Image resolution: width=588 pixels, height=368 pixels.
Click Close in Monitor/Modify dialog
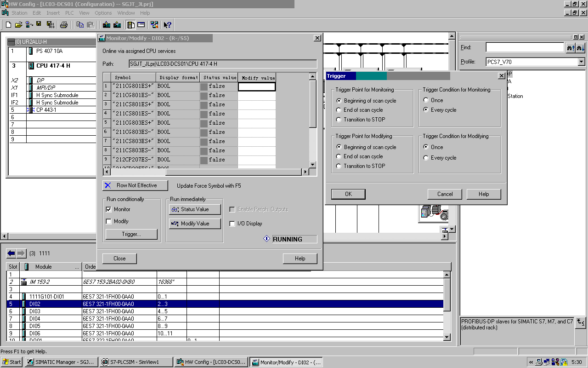(119, 259)
